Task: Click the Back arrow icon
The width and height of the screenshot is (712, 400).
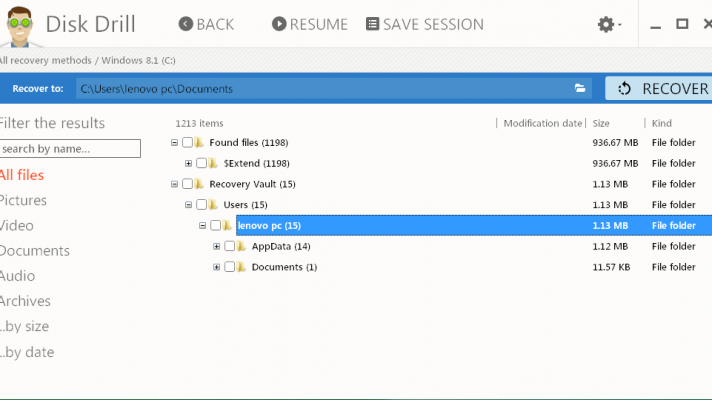Action: click(x=185, y=24)
